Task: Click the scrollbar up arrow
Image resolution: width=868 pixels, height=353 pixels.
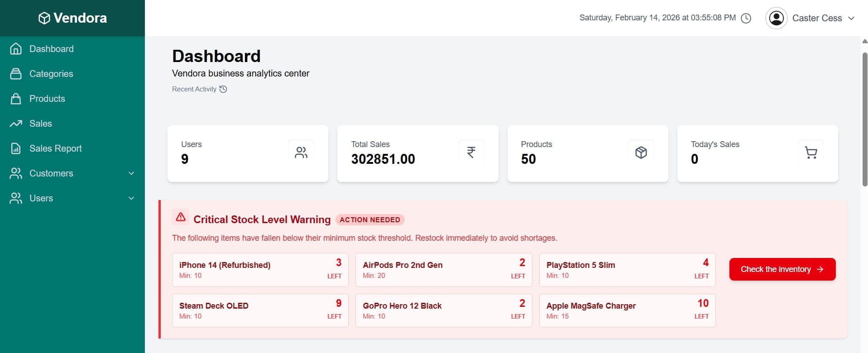Action: 865,41
